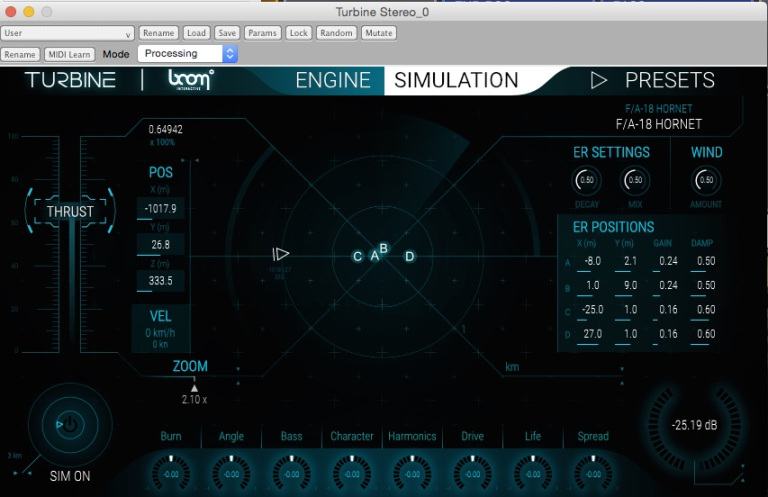Select ER position marker D on radar

point(409,257)
